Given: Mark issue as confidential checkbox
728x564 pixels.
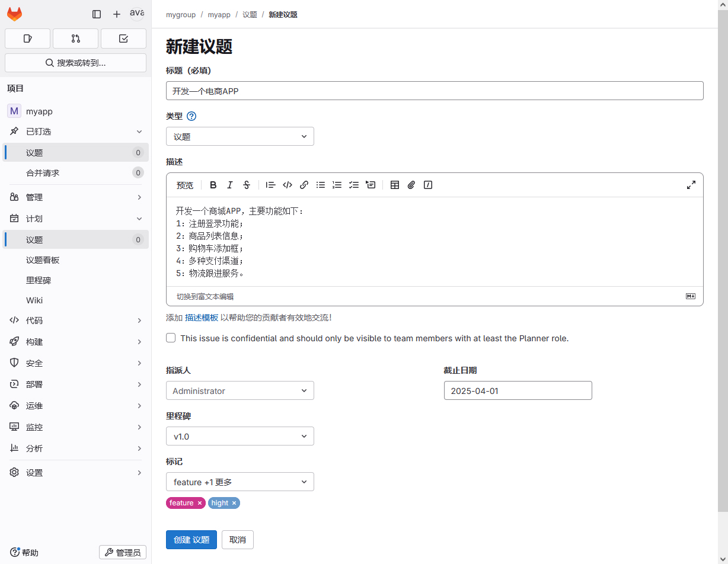Looking at the screenshot, I should pyautogui.click(x=171, y=338).
